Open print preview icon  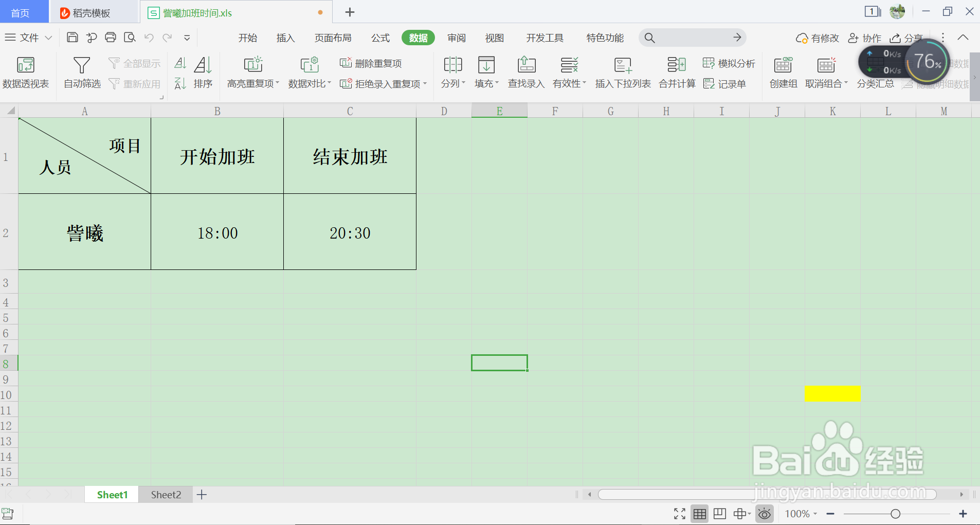(130, 38)
